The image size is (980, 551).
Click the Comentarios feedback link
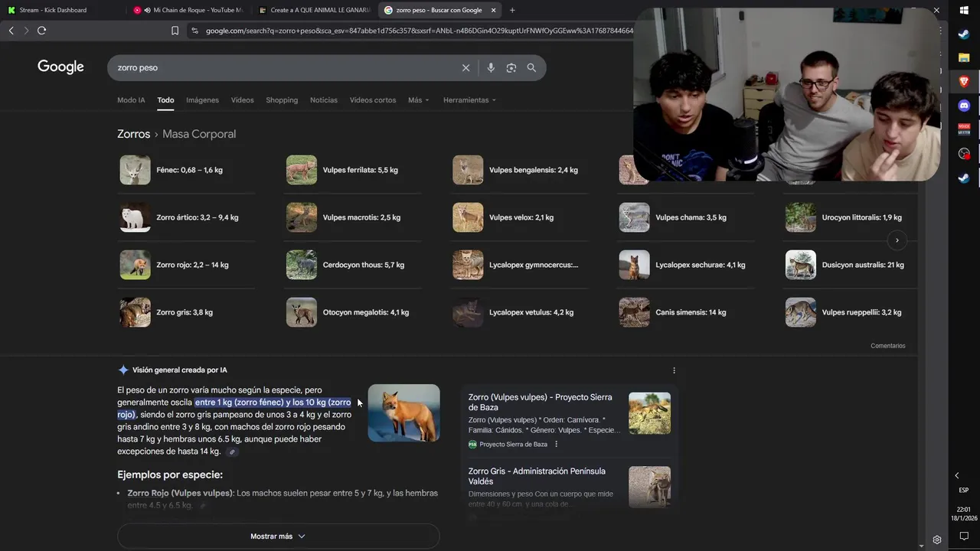[x=887, y=346]
